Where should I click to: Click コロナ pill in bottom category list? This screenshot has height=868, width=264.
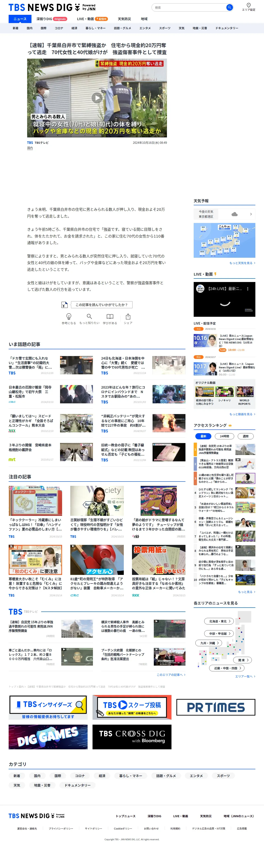[80, 776]
